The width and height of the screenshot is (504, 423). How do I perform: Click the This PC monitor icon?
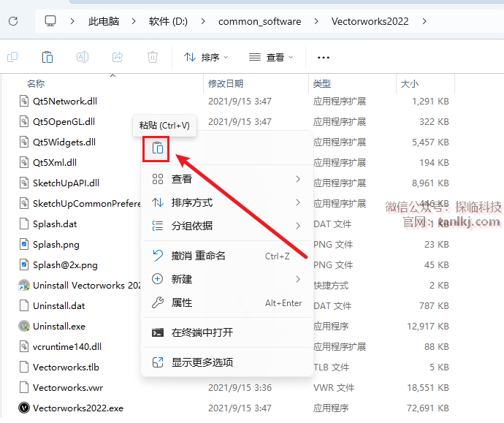pyautogui.click(x=50, y=21)
